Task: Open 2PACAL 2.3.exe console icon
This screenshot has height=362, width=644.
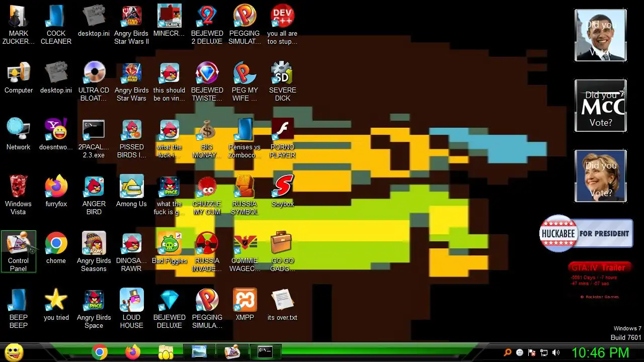Action: pyautogui.click(x=94, y=138)
